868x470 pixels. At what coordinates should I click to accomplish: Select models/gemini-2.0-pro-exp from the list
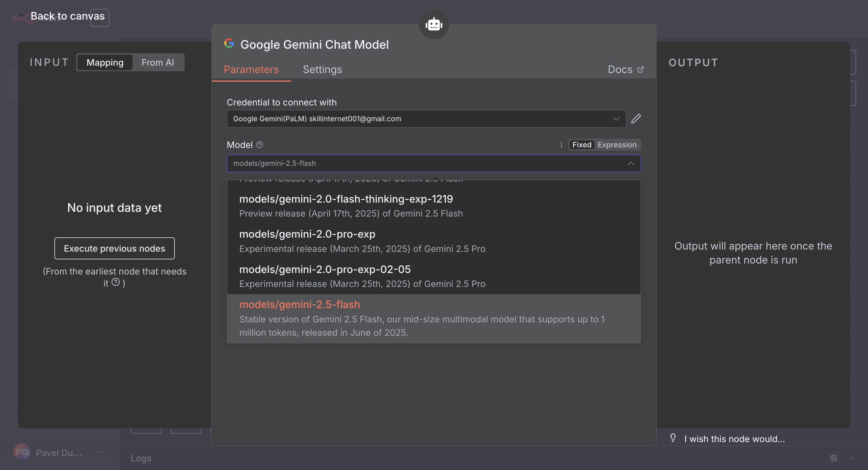pos(307,234)
